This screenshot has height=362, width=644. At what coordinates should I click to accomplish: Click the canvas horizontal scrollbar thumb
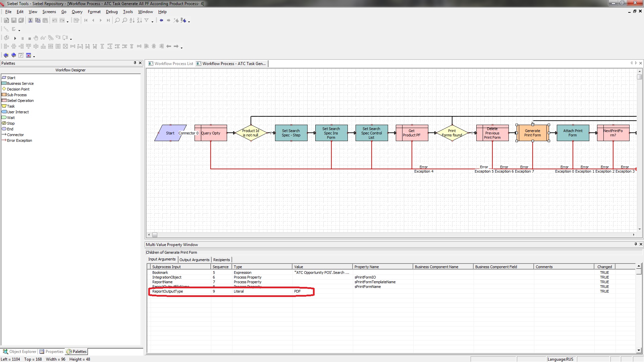coord(155,235)
